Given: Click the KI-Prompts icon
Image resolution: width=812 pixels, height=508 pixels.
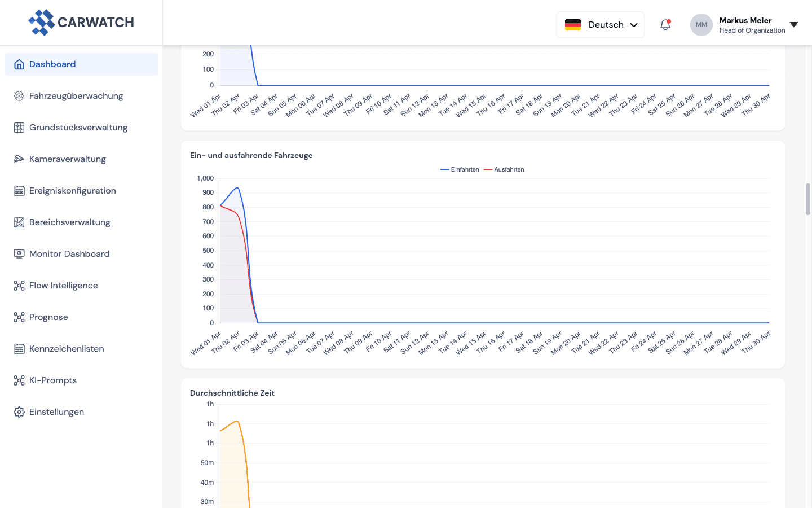Looking at the screenshot, I should [19, 380].
